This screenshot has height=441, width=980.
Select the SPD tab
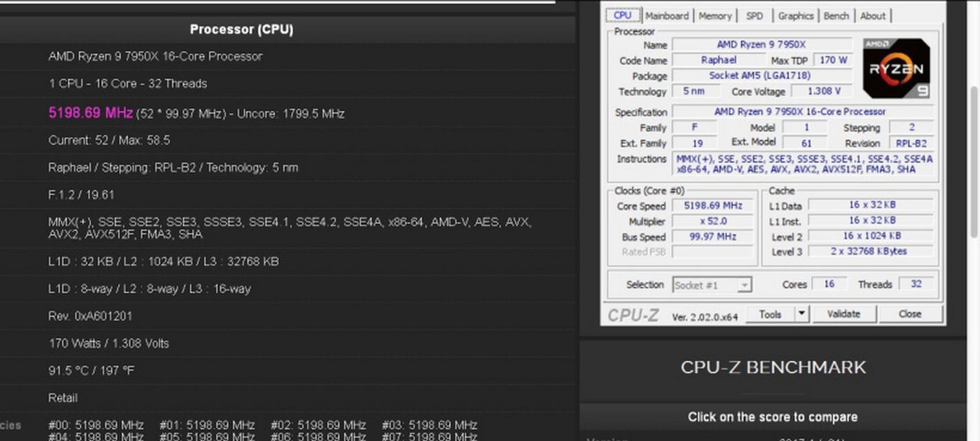coord(755,16)
